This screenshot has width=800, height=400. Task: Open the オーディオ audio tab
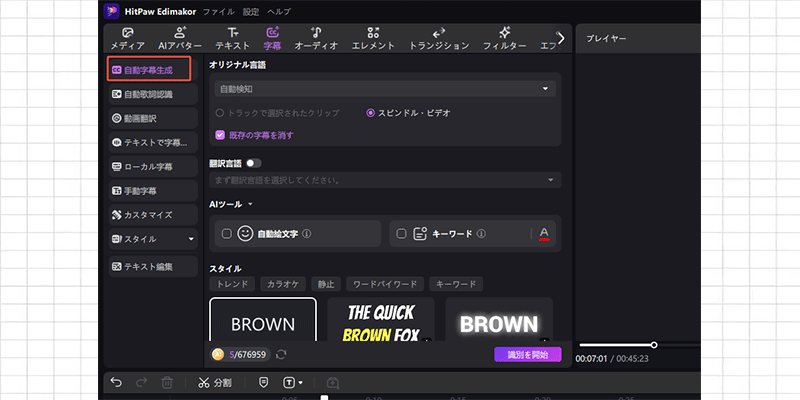[316, 39]
